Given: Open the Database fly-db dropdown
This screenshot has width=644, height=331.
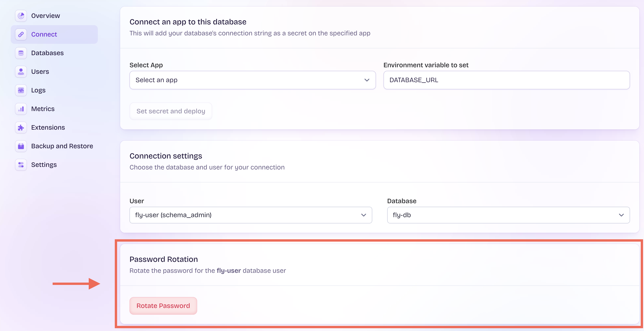Looking at the screenshot, I should click(508, 215).
